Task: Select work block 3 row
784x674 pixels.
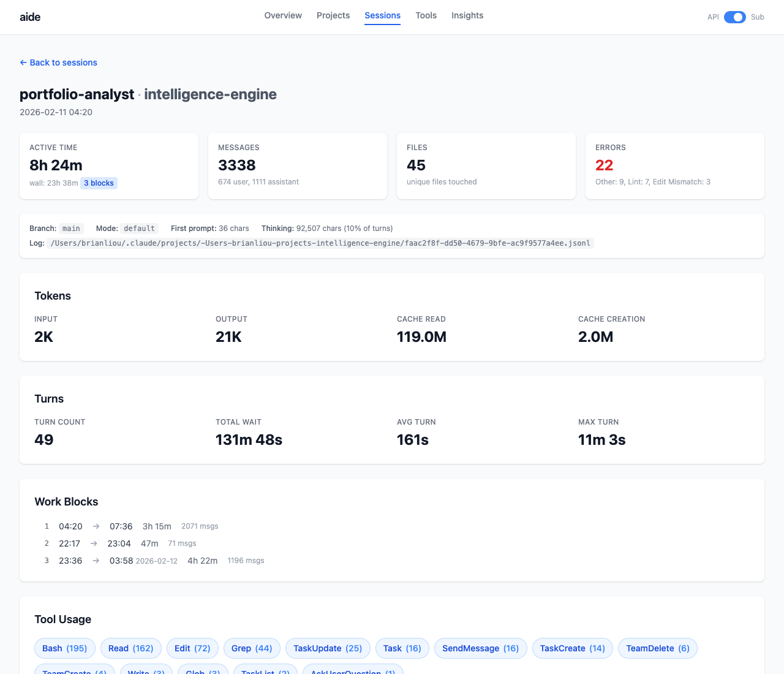Action: pyautogui.click(x=154, y=561)
